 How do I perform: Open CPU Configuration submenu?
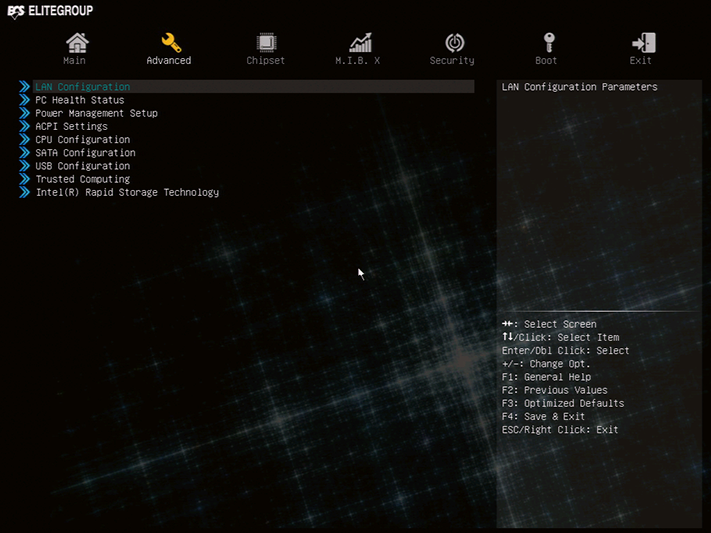83,139
